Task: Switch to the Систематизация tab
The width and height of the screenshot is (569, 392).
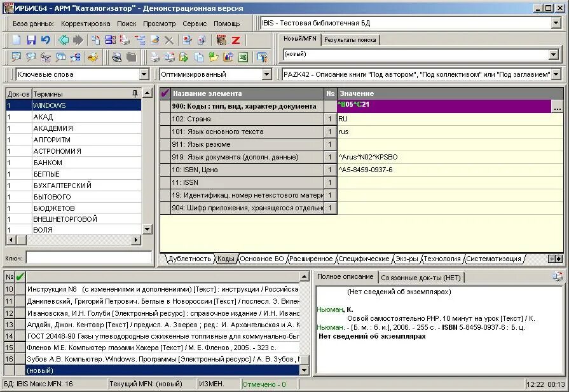Action: tap(493, 259)
